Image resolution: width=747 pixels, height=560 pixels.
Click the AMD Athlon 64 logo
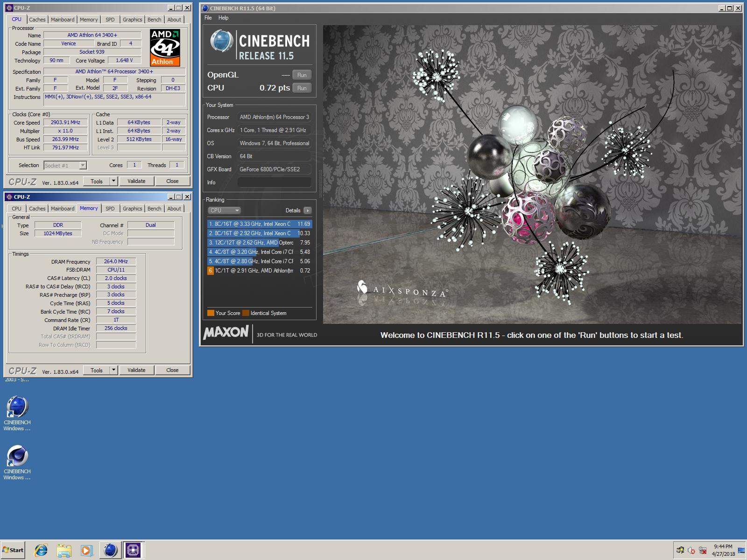[165, 48]
